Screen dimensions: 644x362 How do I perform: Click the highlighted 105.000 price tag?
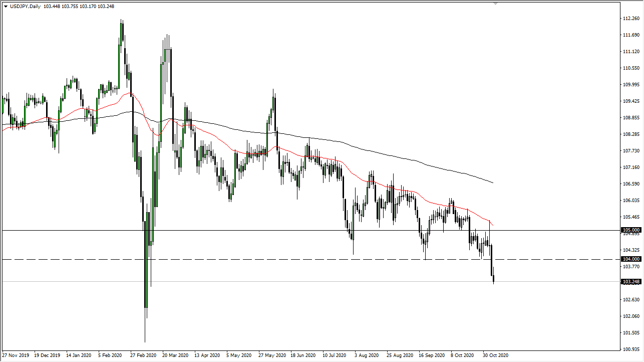[x=631, y=230]
